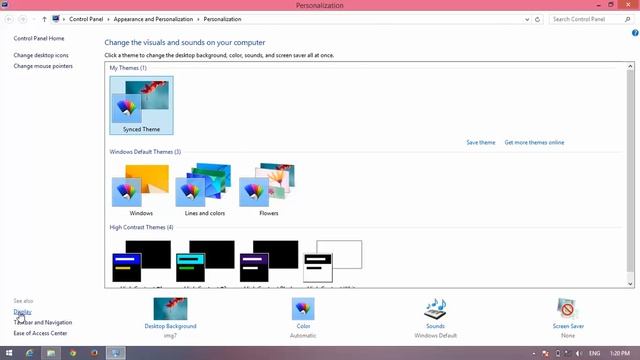
Task: Click the theme list scrollbar thumb
Action: (630, 170)
